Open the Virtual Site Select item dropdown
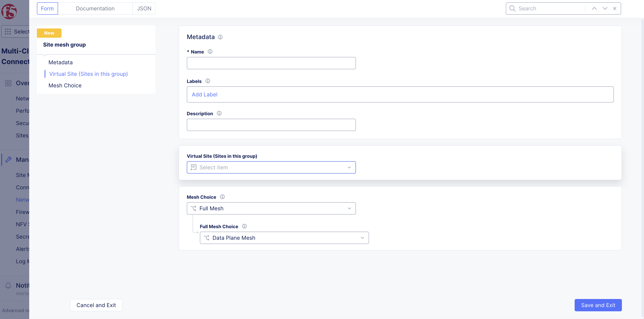This screenshot has width=644, height=319. point(271,167)
